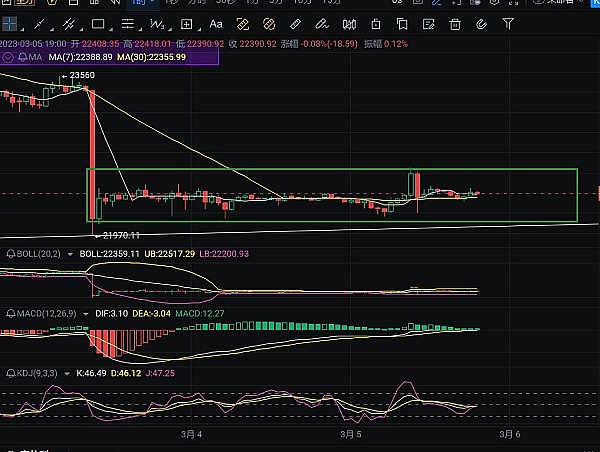Collapse the MA indicator legend chevron
The height and width of the screenshot is (452, 600).
tap(8, 57)
